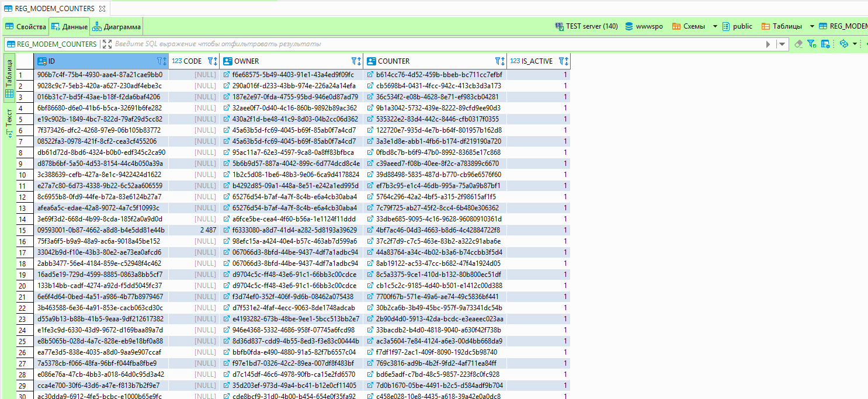Open OWNER link icon in row 11
The width and height of the screenshot is (868, 399).
click(227, 186)
